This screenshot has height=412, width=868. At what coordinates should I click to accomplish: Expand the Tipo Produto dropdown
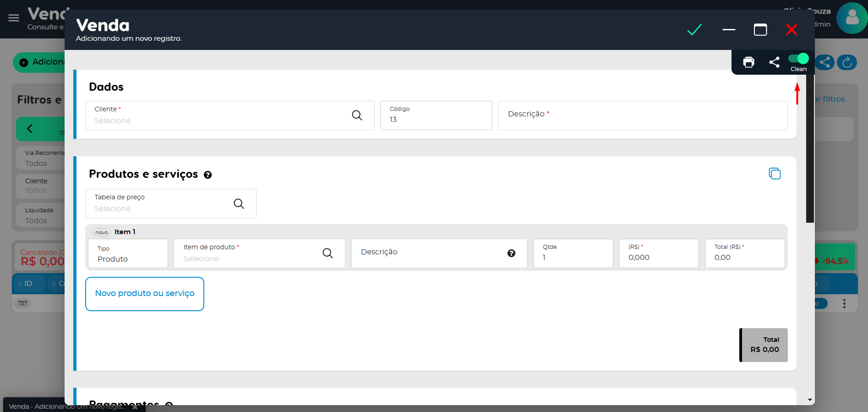pyautogui.click(x=128, y=253)
